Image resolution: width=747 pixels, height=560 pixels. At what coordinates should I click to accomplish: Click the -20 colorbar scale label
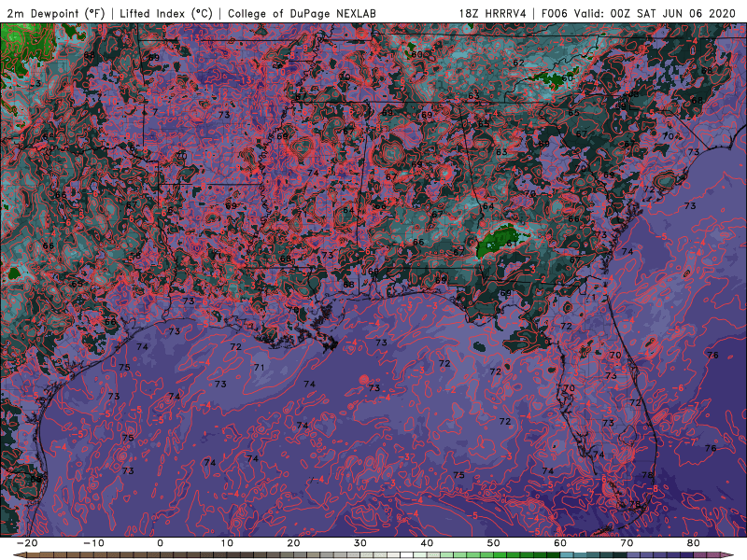click(x=27, y=543)
